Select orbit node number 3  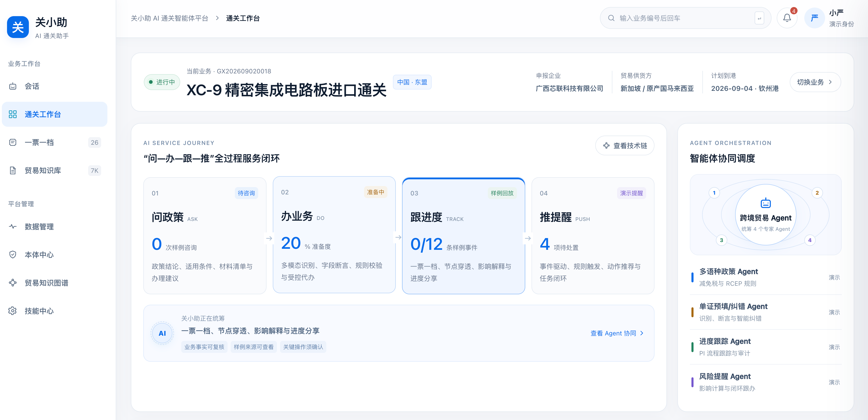(721, 240)
